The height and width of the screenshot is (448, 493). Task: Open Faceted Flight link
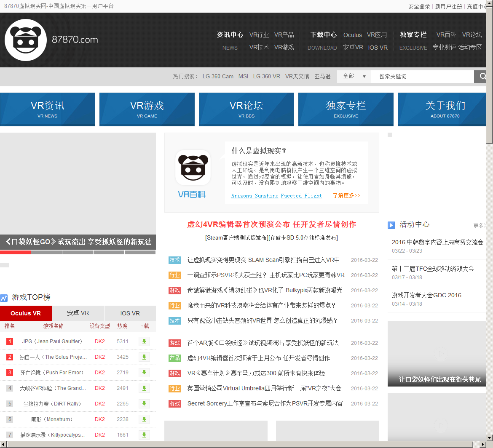301,196
